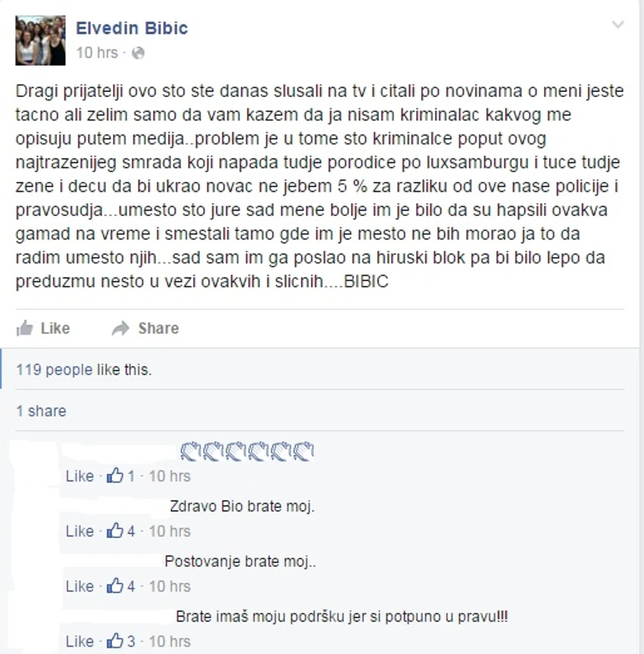
Task: Click the globe public privacy icon
Action: click(138, 53)
